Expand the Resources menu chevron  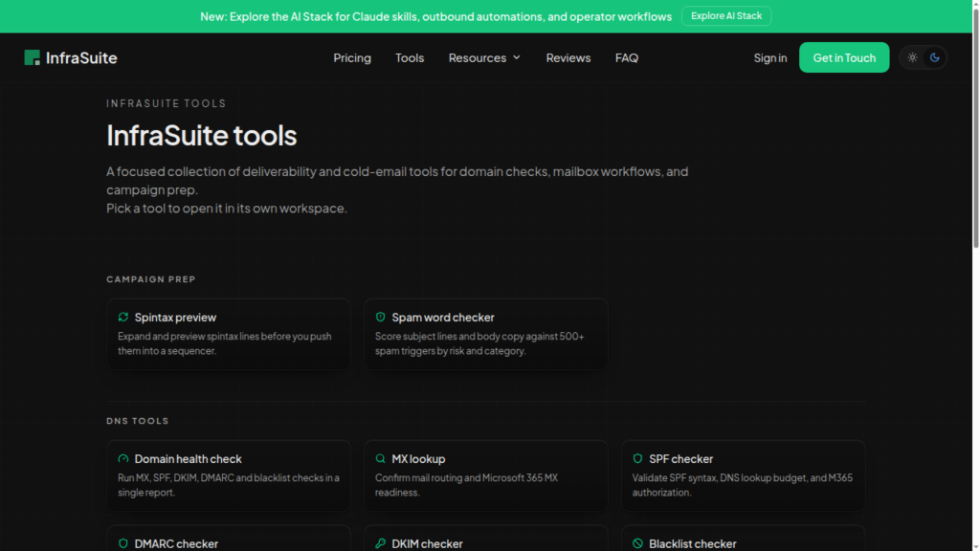516,57
